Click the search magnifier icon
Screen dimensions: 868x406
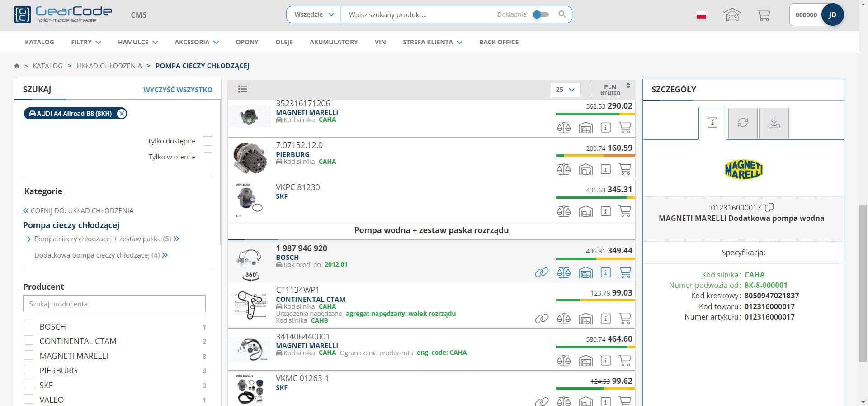tap(562, 14)
